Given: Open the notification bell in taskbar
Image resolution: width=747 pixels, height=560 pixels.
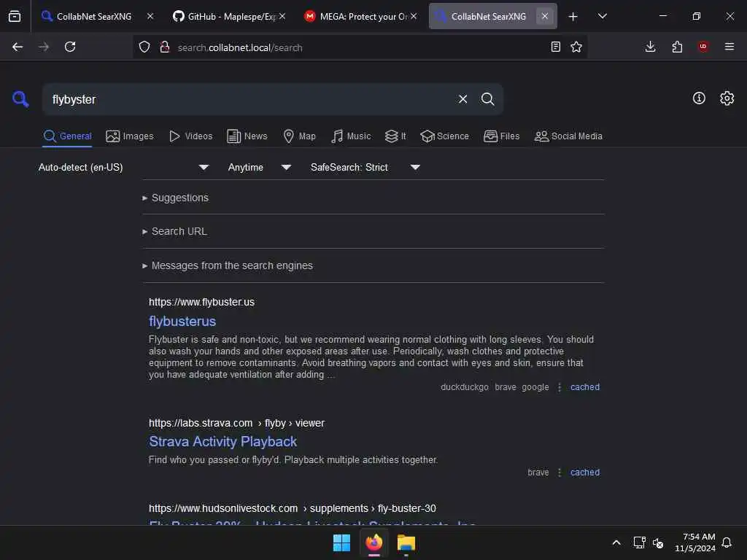Looking at the screenshot, I should coord(727,542).
